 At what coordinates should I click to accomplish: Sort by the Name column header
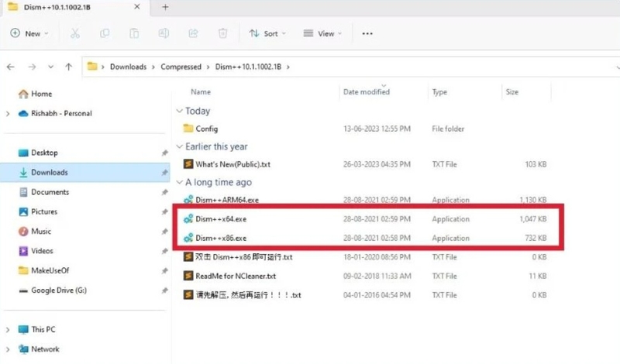tap(201, 91)
